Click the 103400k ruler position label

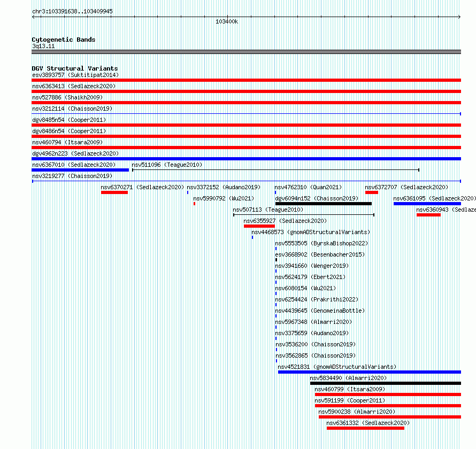coord(227,21)
